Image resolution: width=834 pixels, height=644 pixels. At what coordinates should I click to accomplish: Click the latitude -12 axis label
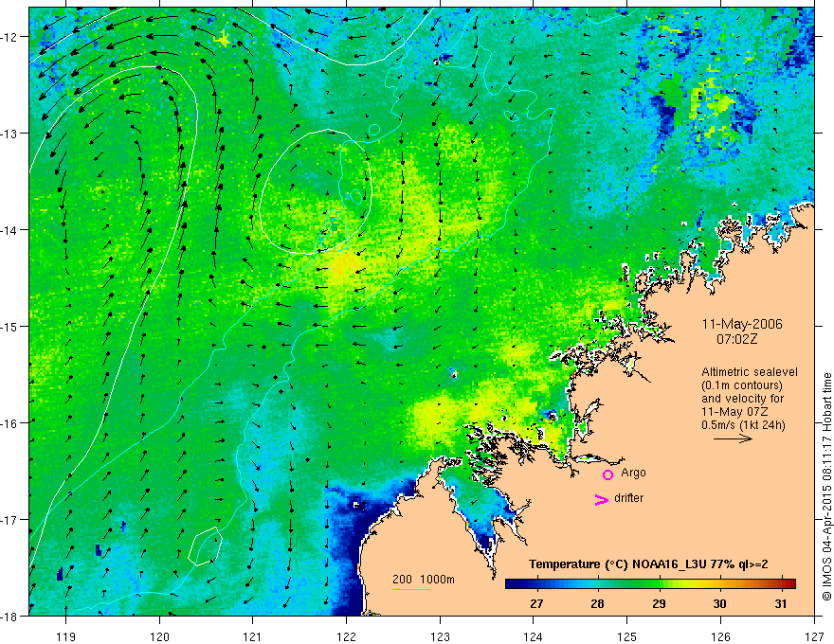(x=10, y=37)
